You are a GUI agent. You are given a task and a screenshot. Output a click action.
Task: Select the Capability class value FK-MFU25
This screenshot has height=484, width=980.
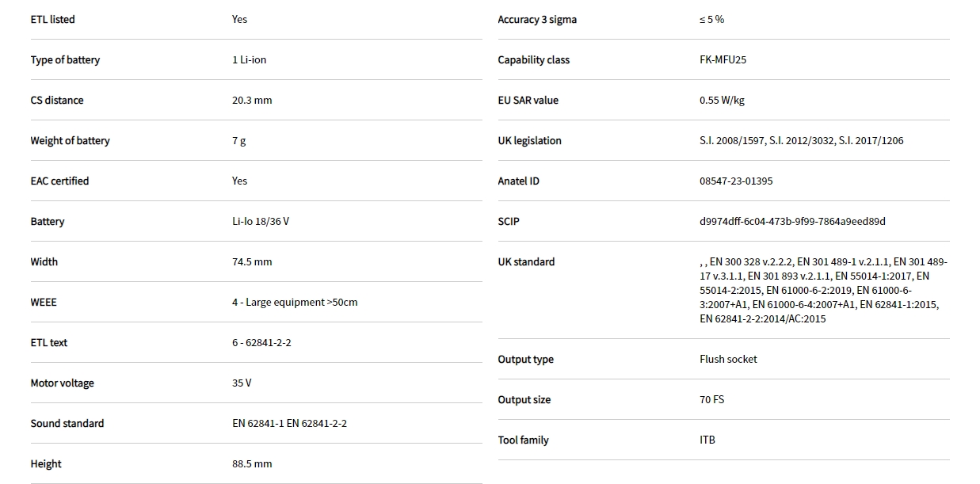click(x=723, y=60)
